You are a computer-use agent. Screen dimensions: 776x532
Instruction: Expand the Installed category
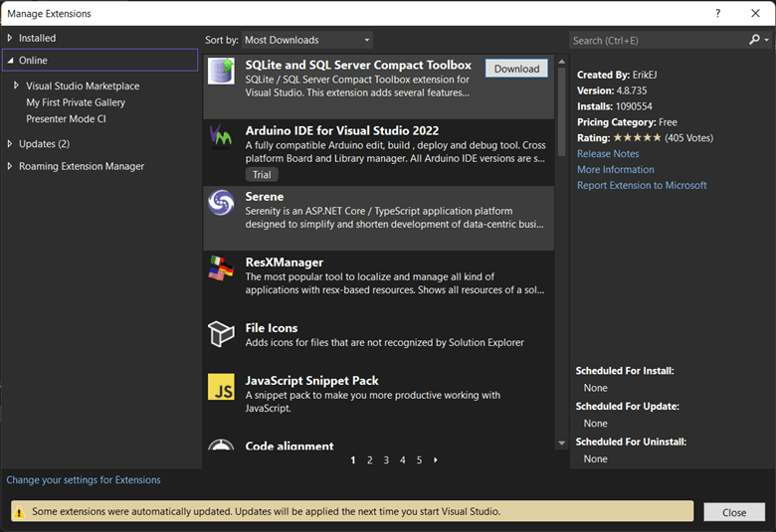click(9, 38)
